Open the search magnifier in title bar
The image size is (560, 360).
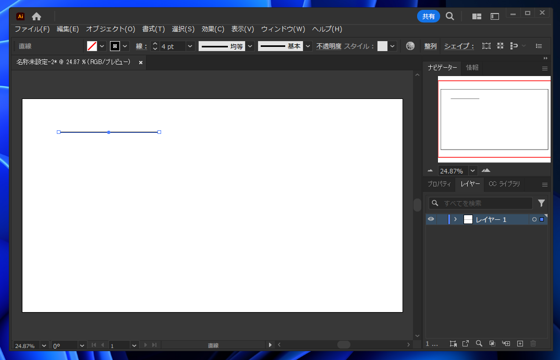pyautogui.click(x=450, y=16)
